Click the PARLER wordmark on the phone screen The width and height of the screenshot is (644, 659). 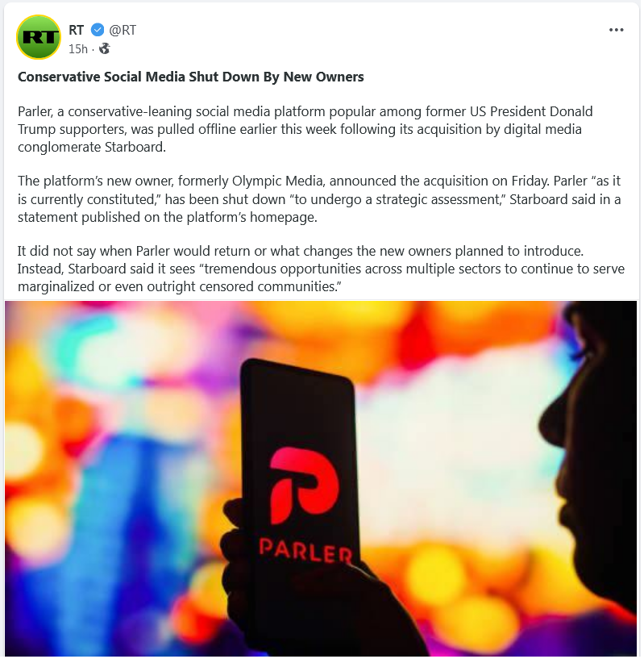(x=305, y=551)
